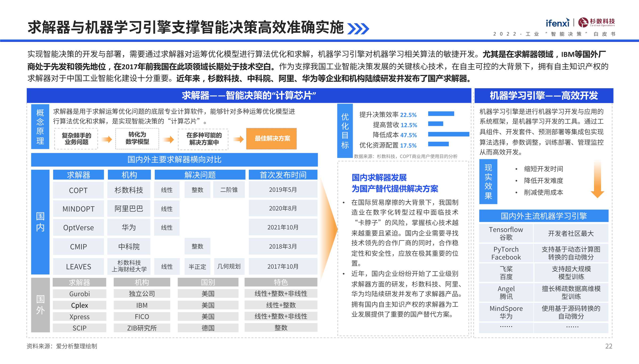Click the 2021年10月 release date
The image size is (639, 364).
pos(283,227)
